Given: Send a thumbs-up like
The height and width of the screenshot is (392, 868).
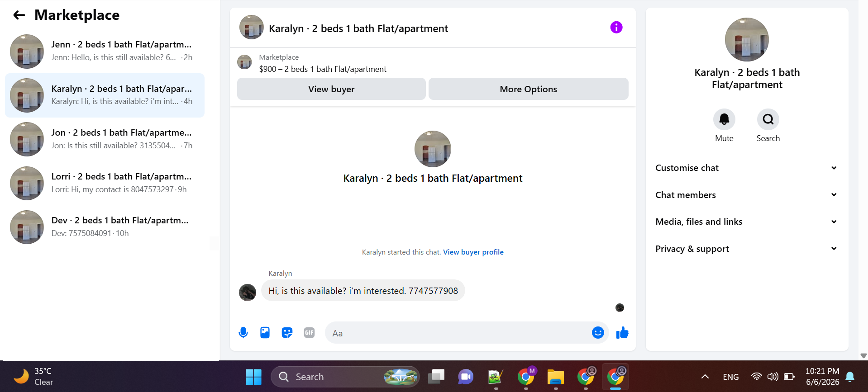Looking at the screenshot, I should tap(622, 333).
